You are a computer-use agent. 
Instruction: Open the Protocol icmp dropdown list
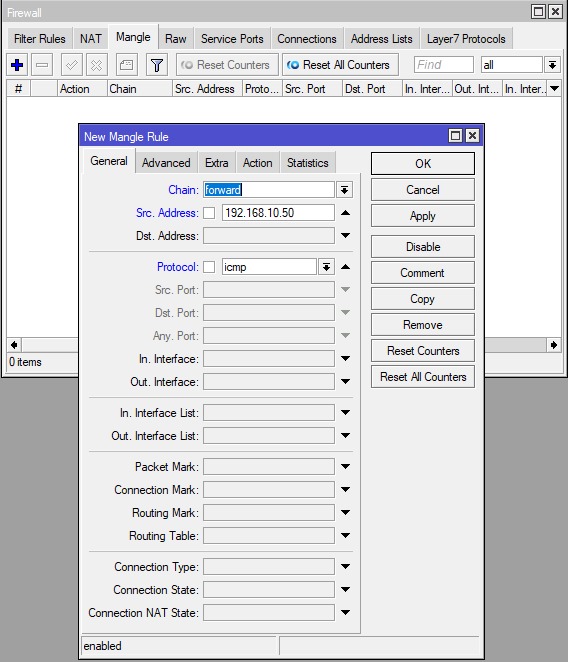(326, 267)
